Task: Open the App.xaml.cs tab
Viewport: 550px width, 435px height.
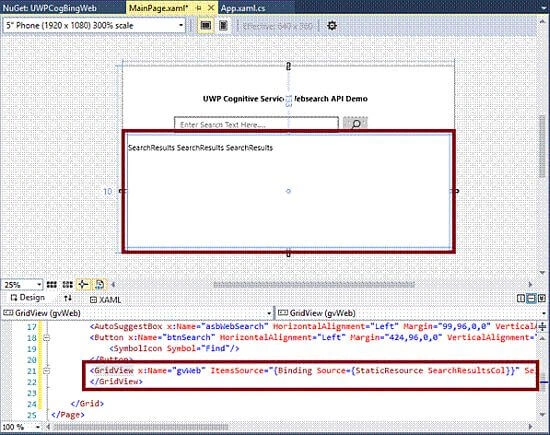Action: click(x=243, y=8)
